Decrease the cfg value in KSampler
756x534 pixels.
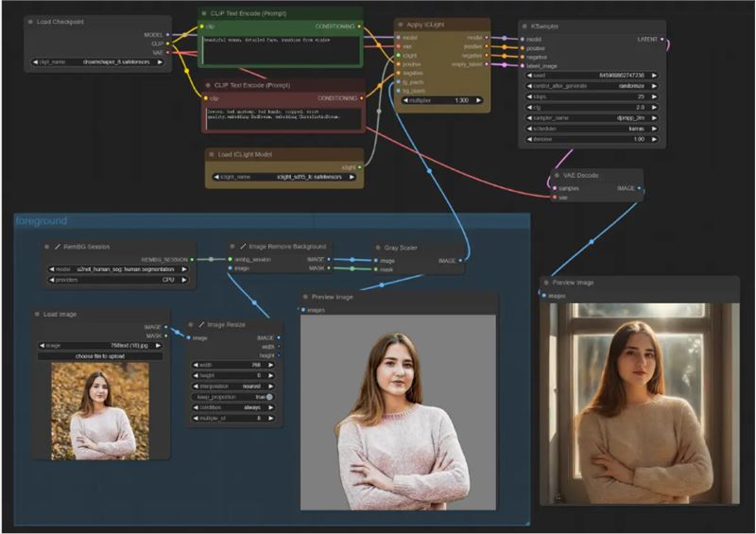529,107
